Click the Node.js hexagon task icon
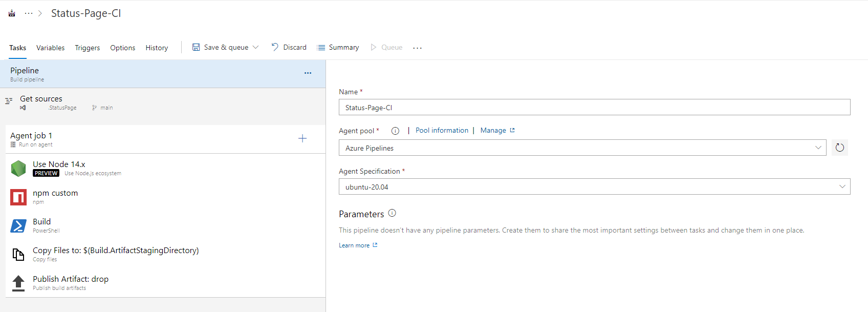Screen dimensions: 868x312 pos(18,168)
